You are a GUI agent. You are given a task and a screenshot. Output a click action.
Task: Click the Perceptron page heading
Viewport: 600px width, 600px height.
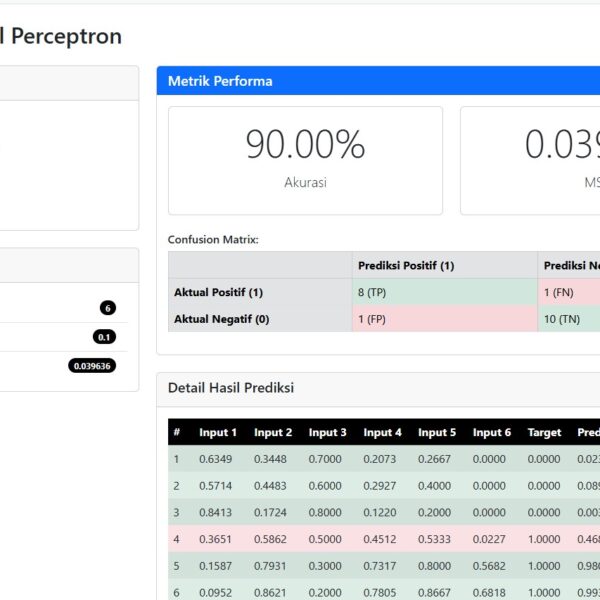point(61,37)
